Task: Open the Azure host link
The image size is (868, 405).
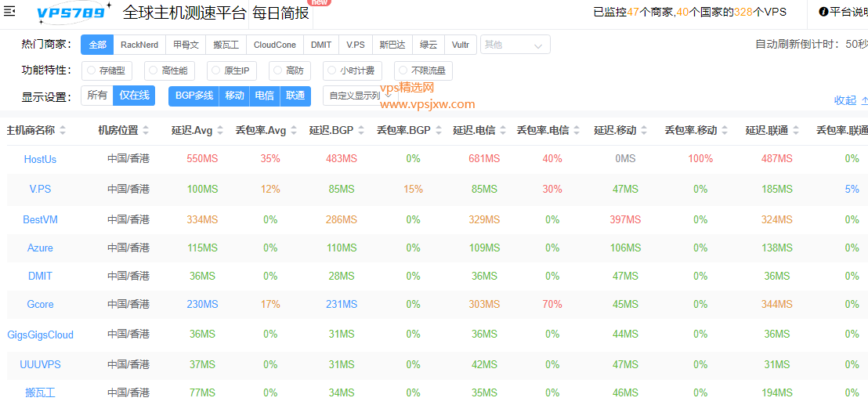Action: [40, 248]
